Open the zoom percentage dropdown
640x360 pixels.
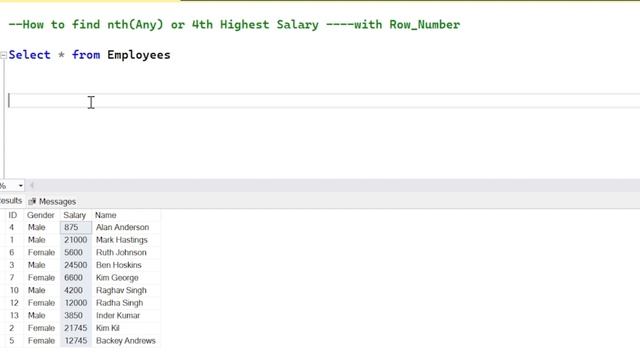point(20,186)
